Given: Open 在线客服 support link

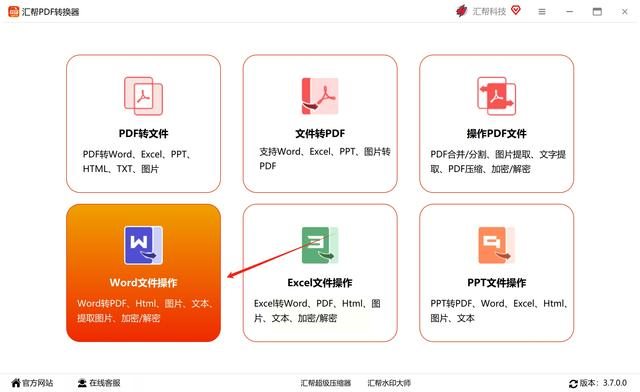Looking at the screenshot, I should click(x=99, y=383).
